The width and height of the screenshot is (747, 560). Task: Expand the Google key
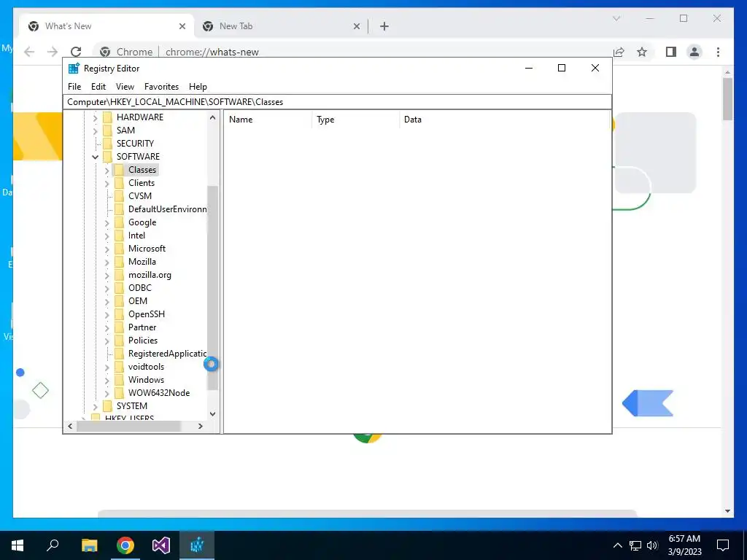click(107, 222)
